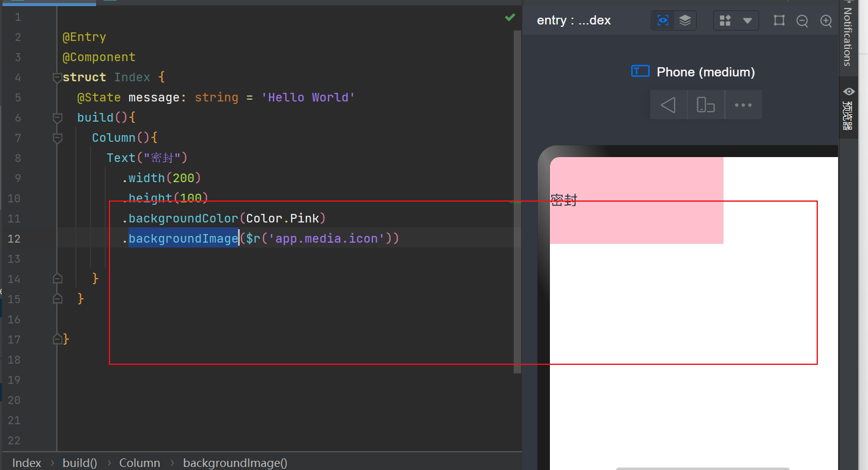Image resolution: width=868 pixels, height=470 pixels.
Task: Select the backgroundImage() breadcrumb
Action: [x=235, y=463]
